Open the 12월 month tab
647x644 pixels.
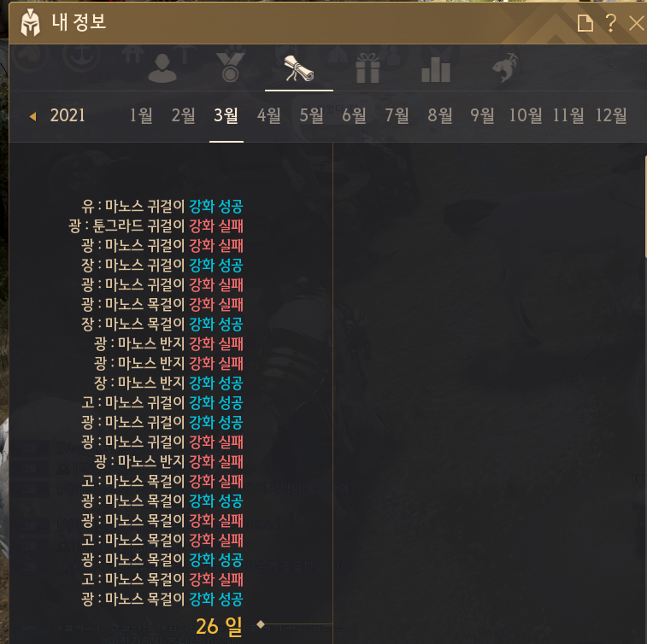click(611, 115)
